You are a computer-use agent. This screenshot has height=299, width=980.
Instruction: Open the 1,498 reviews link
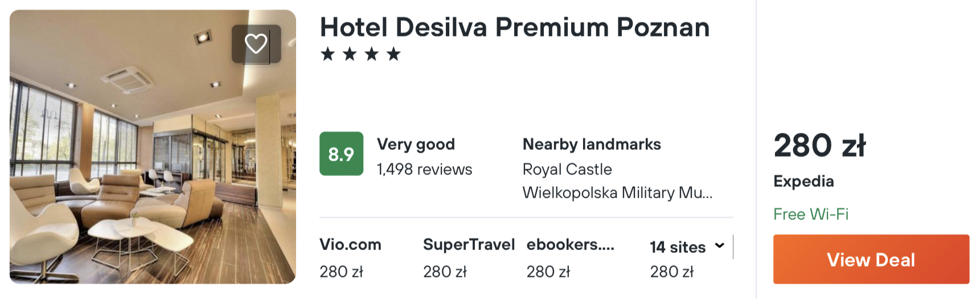pos(424,169)
